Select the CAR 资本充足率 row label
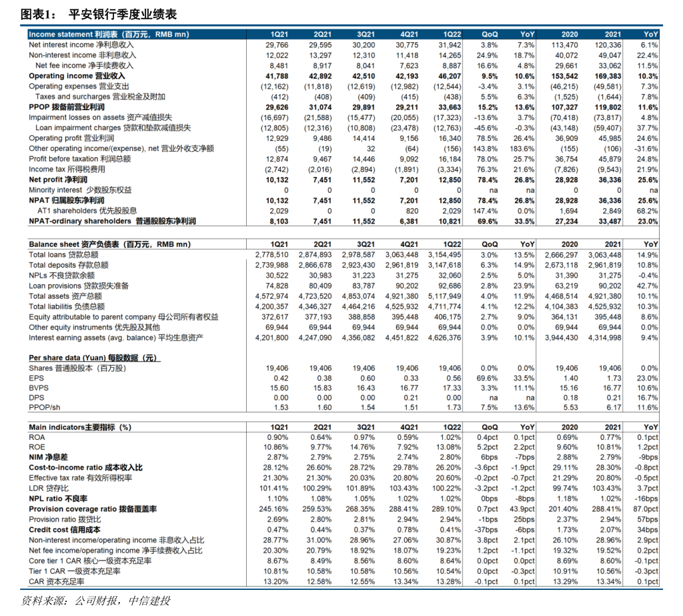The height and width of the screenshot is (616, 683). 57,582
